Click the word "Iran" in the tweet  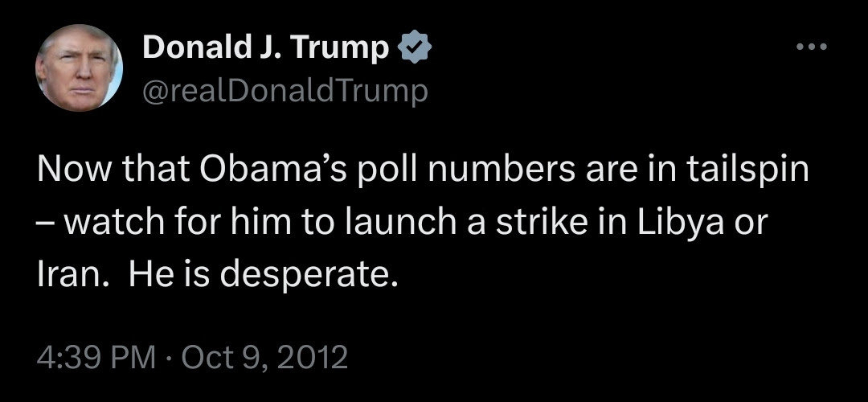coord(66,275)
